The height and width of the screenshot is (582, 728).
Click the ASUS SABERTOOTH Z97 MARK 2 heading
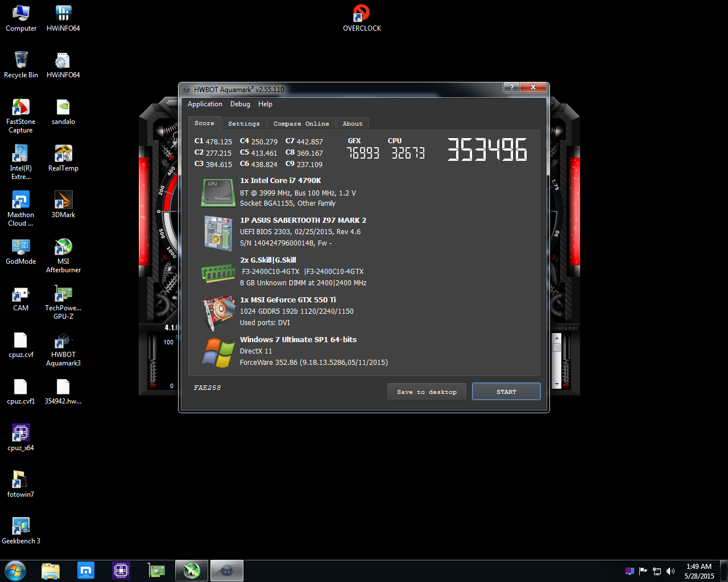303,220
